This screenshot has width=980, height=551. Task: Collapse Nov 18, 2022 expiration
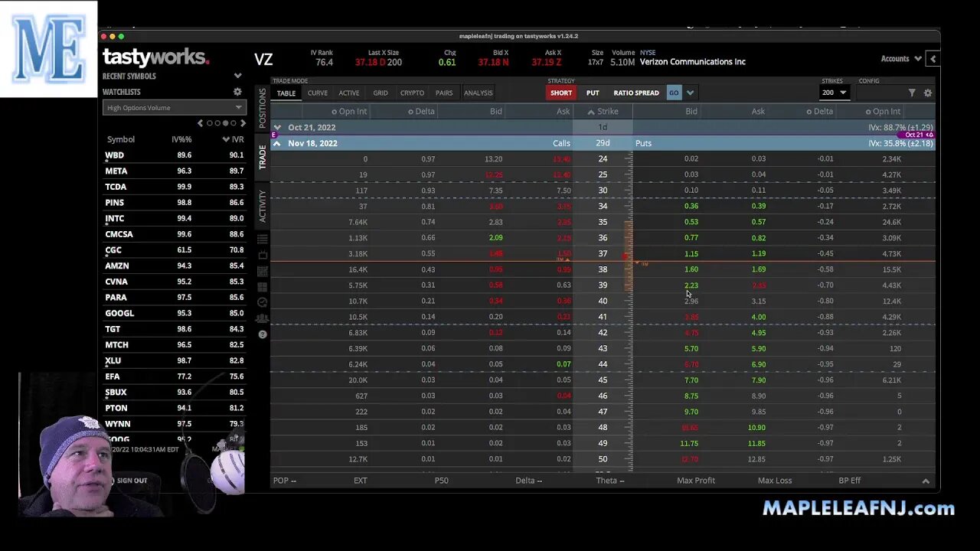coord(277,143)
